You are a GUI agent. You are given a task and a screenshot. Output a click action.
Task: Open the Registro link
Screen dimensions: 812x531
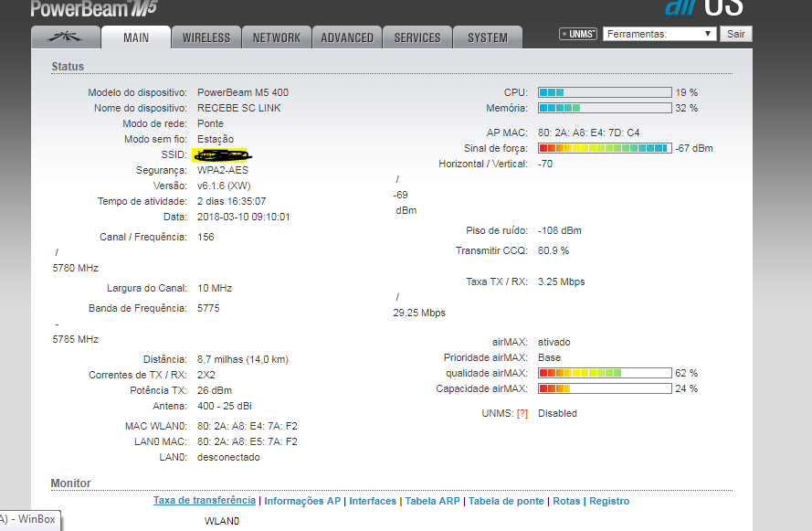pos(609,501)
